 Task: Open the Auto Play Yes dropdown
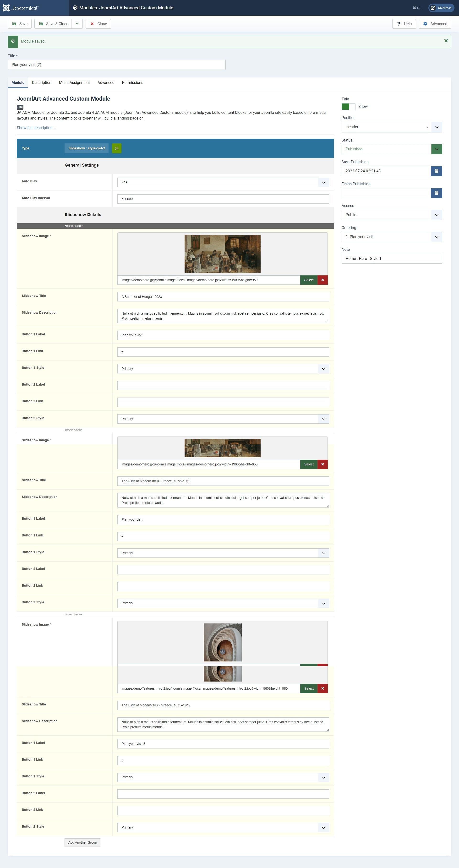tap(223, 182)
